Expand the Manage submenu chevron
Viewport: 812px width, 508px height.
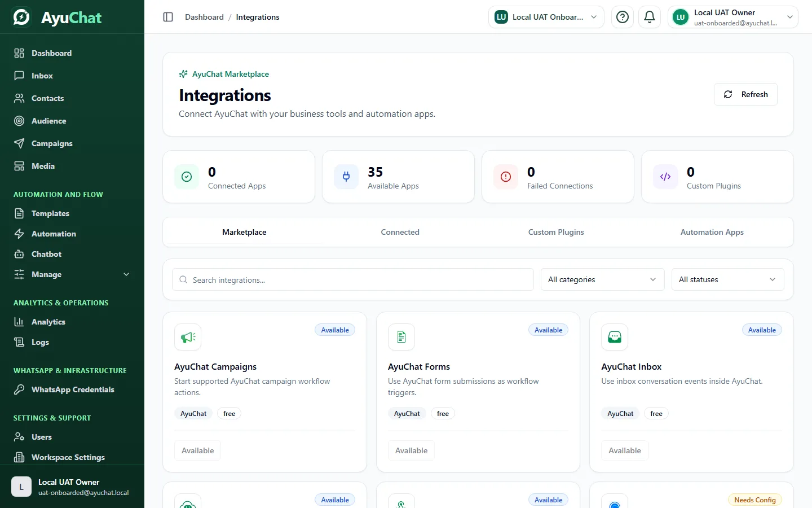(x=126, y=274)
